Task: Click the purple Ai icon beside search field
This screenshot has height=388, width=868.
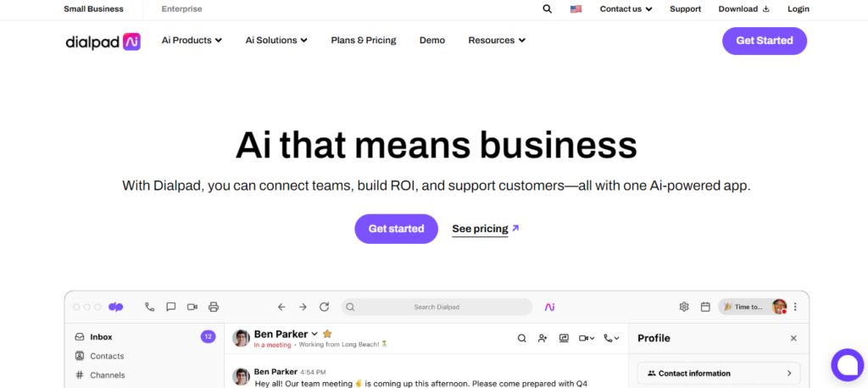Action: coord(550,307)
